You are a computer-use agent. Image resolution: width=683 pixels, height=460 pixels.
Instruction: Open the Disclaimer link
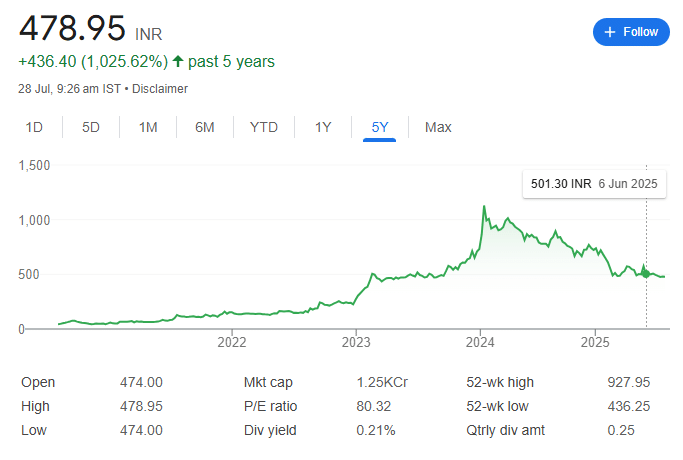[x=160, y=89]
